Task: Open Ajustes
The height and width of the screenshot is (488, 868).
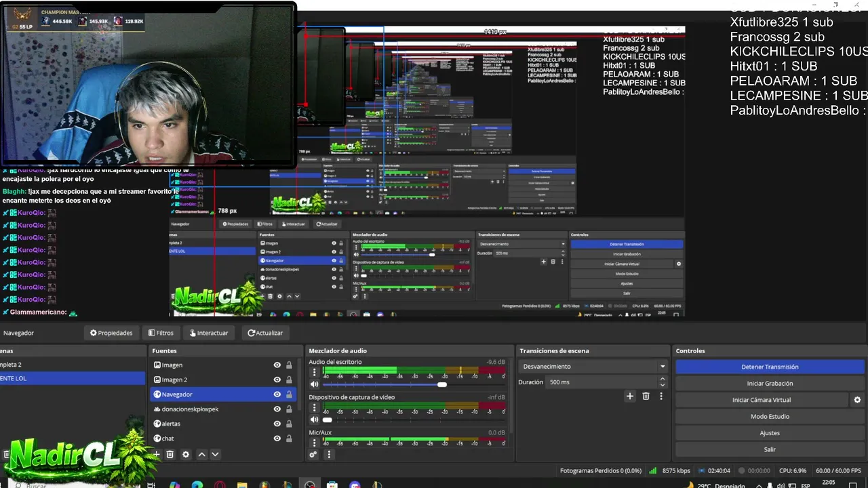Action: coord(770,433)
